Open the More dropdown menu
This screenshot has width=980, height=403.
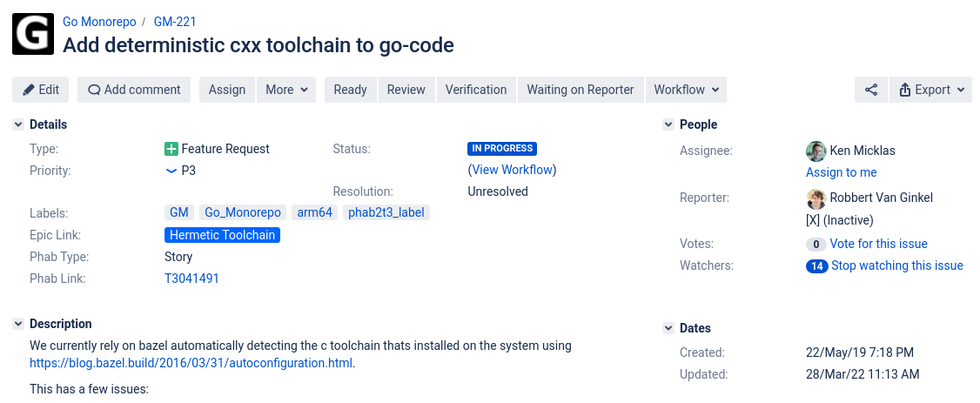coord(285,90)
